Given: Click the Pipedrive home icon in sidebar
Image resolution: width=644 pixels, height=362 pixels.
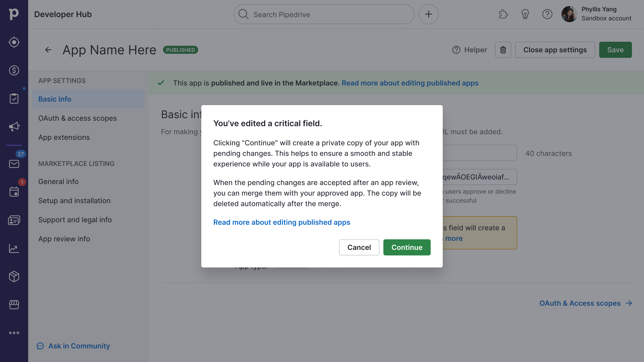Looking at the screenshot, I should coord(14,14).
